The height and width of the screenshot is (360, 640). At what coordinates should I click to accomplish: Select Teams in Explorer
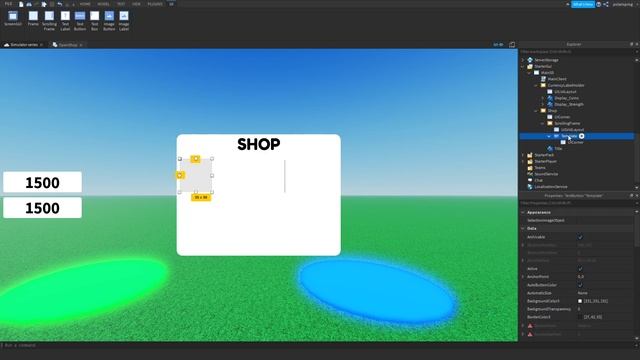pyautogui.click(x=540, y=168)
